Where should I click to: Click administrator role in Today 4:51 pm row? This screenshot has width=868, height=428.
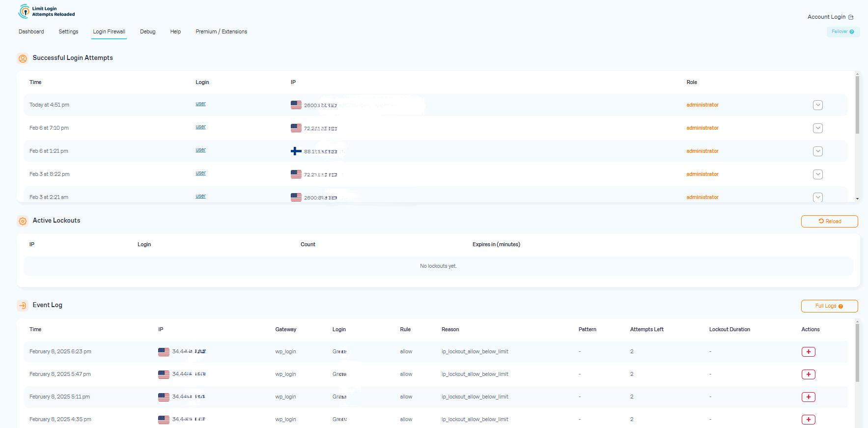click(x=702, y=105)
